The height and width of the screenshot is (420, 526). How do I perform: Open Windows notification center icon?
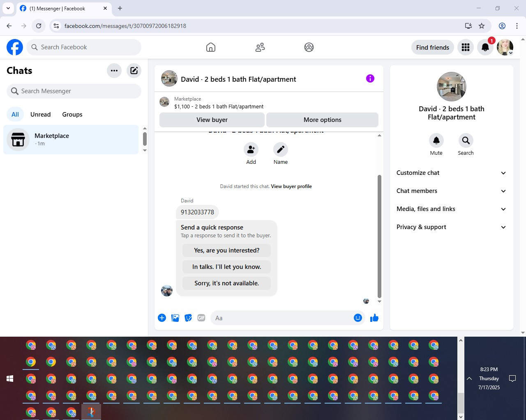click(512, 379)
